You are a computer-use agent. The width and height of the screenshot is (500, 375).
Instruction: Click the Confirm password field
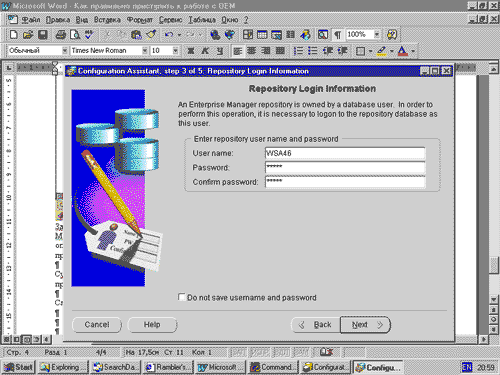point(345,182)
